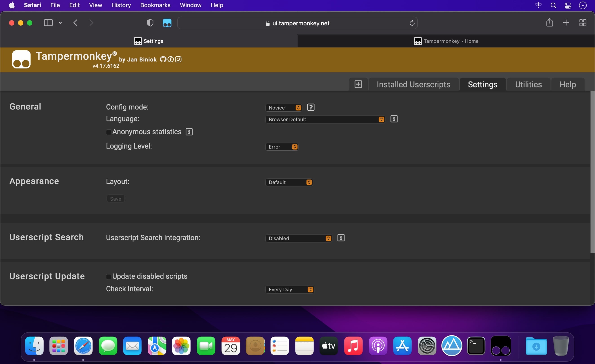Enable the Anonymous statistics checkbox
Viewport: 595px width, 364px height.
[x=109, y=132]
